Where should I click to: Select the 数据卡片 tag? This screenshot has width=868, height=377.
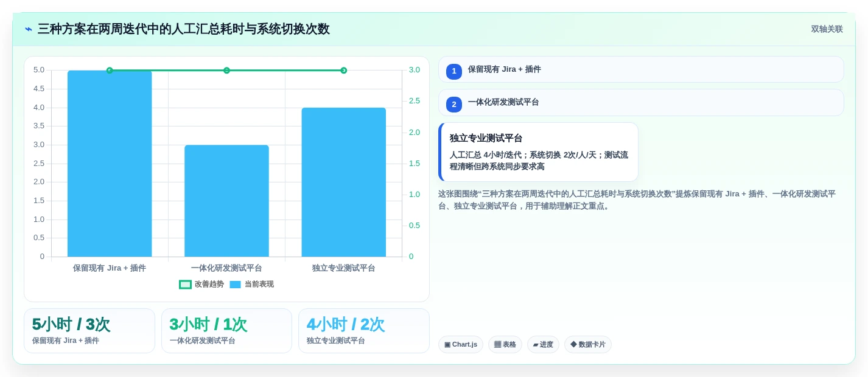tap(588, 345)
